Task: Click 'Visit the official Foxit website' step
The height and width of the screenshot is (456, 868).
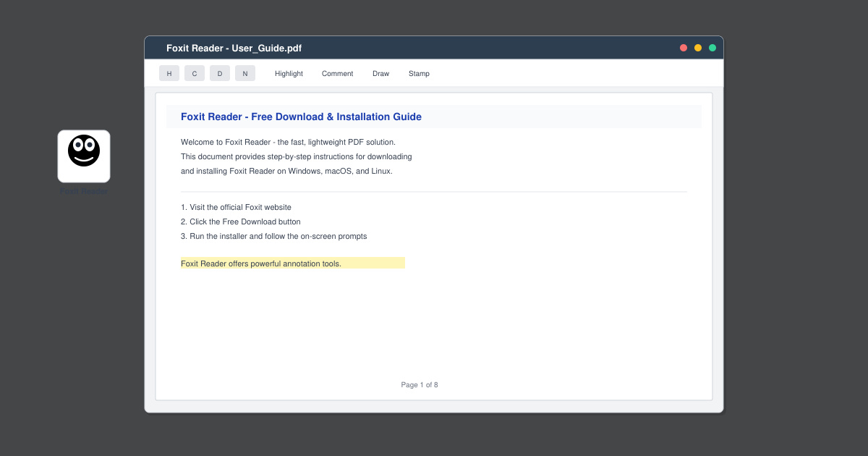Action: pos(236,207)
